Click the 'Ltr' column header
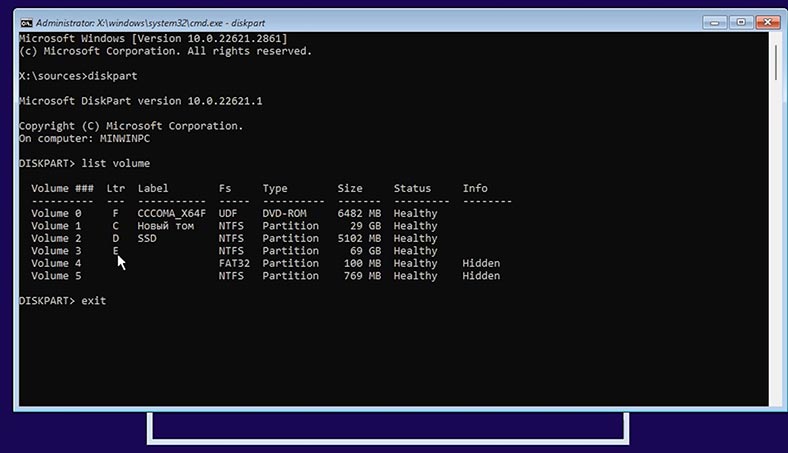Image resolution: width=788 pixels, height=453 pixels. tap(116, 188)
